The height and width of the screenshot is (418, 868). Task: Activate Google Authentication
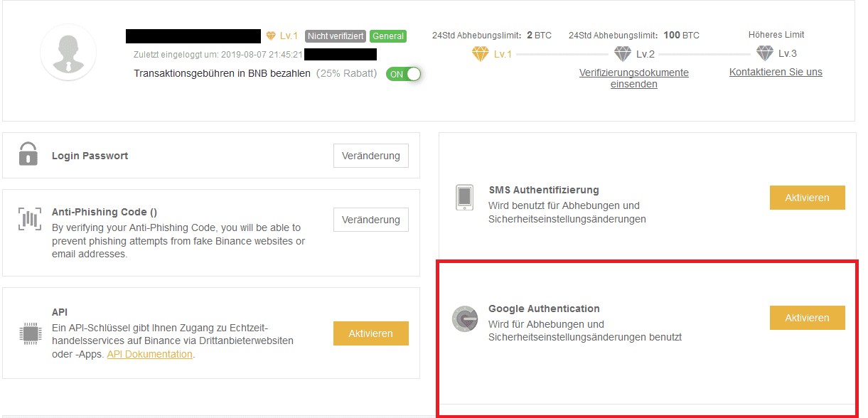pyautogui.click(x=807, y=318)
